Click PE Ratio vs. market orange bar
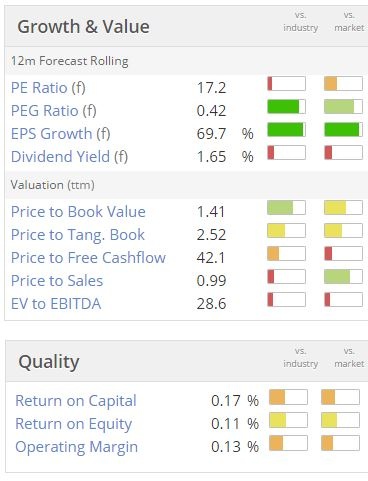Screen dimensions: 368x481 coord(343,84)
